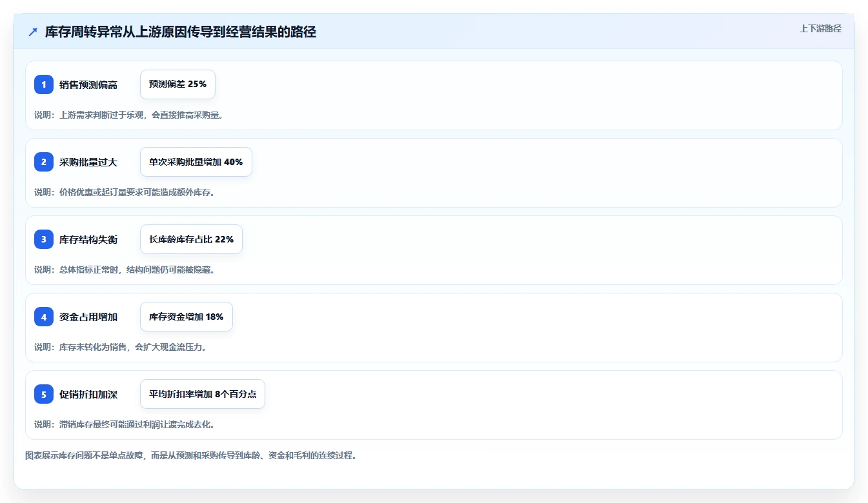Click the 长库龄库存占比 22% metric chip

[191, 239]
